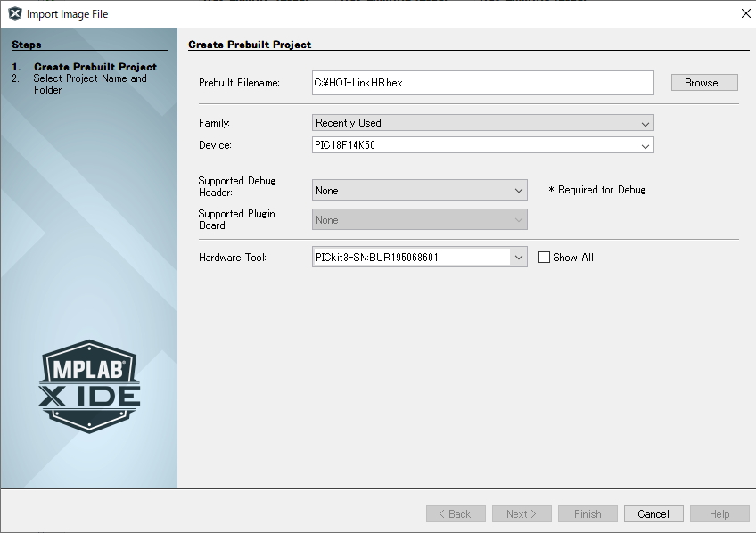Click the Import Image File window title

pyautogui.click(x=68, y=14)
